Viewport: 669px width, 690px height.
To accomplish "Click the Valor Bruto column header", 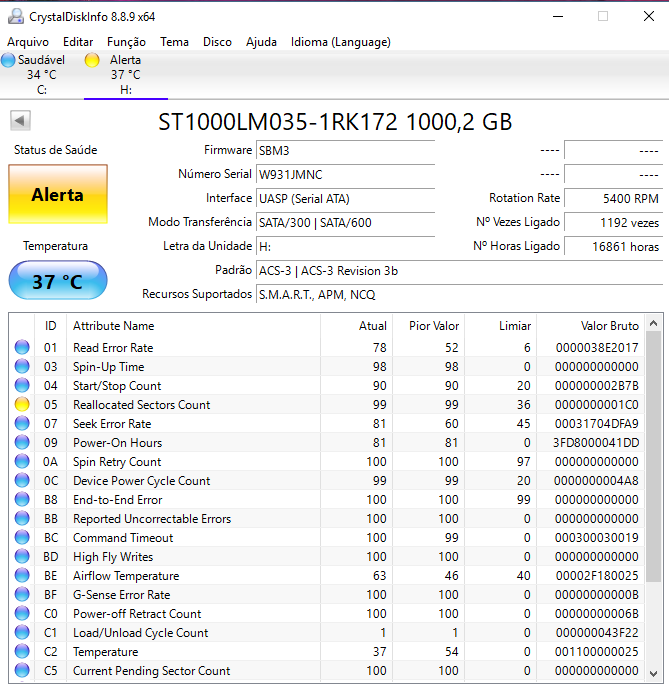I will (590, 326).
